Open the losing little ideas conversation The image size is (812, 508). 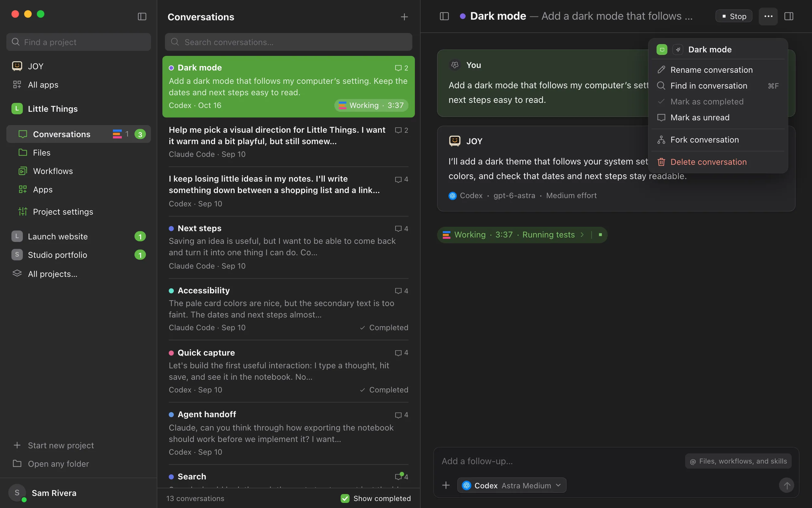(x=289, y=191)
